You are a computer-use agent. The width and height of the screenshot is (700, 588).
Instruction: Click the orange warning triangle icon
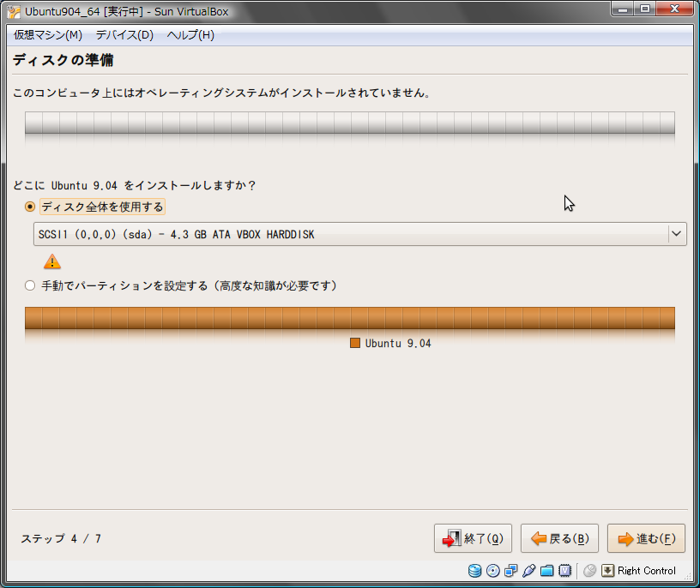(x=52, y=261)
